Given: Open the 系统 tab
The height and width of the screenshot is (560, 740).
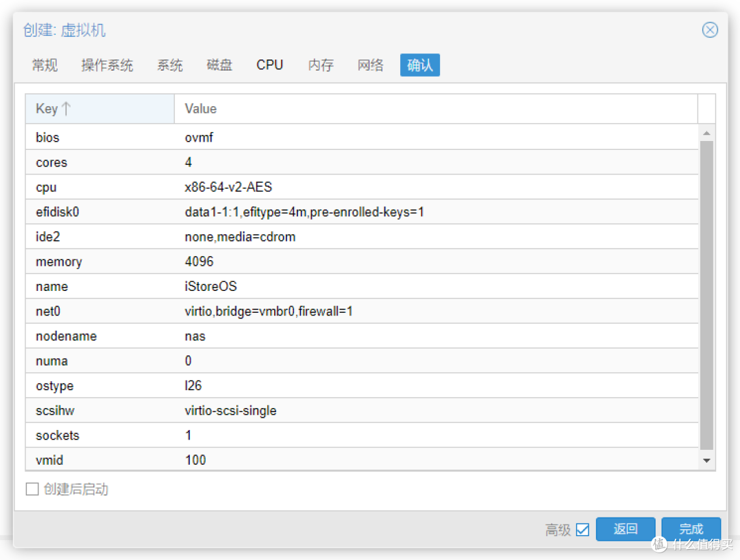Looking at the screenshot, I should 169,64.
